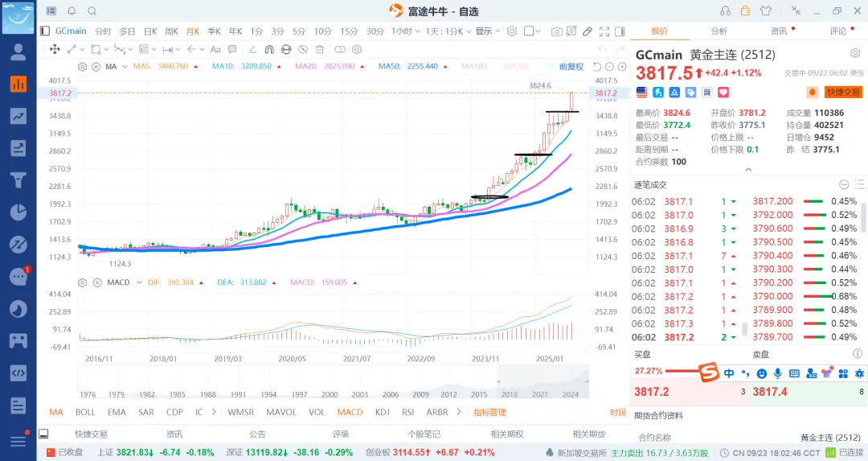Click the 时段 session button

point(618,412)
